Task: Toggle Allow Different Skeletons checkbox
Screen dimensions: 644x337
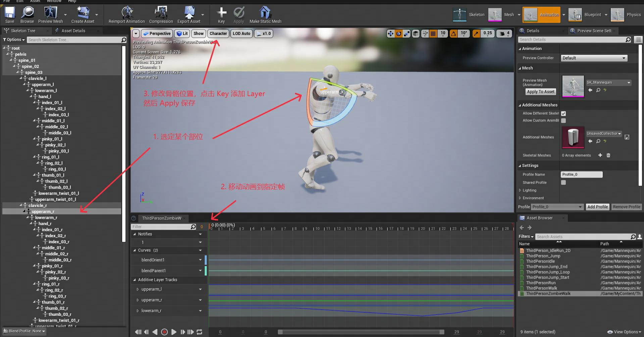Action: click(563, 114)
